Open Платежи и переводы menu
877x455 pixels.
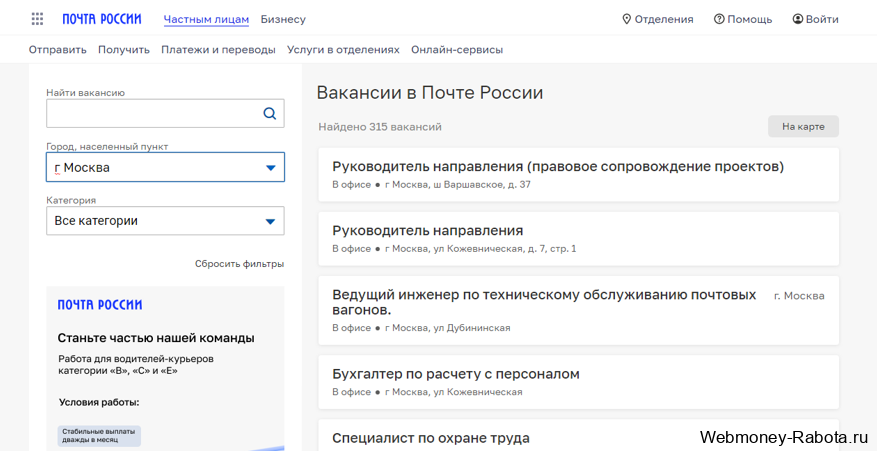218,50
